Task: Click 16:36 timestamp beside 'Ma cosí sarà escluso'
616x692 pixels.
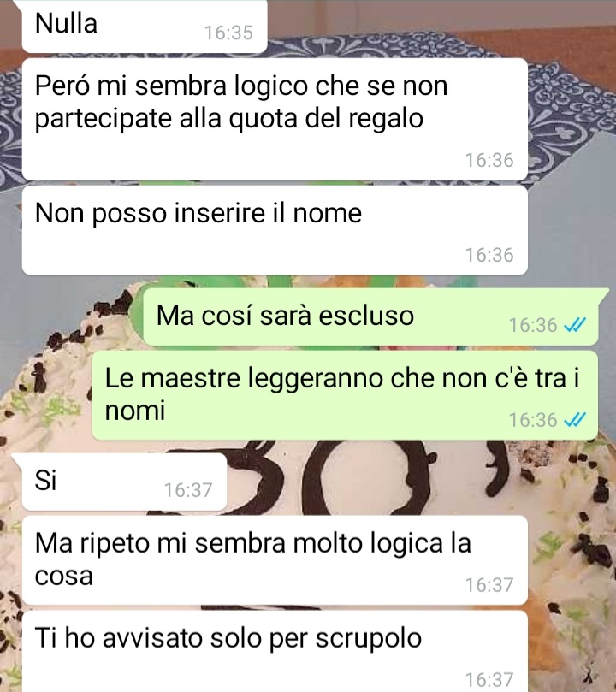Action: coord(533,325)
